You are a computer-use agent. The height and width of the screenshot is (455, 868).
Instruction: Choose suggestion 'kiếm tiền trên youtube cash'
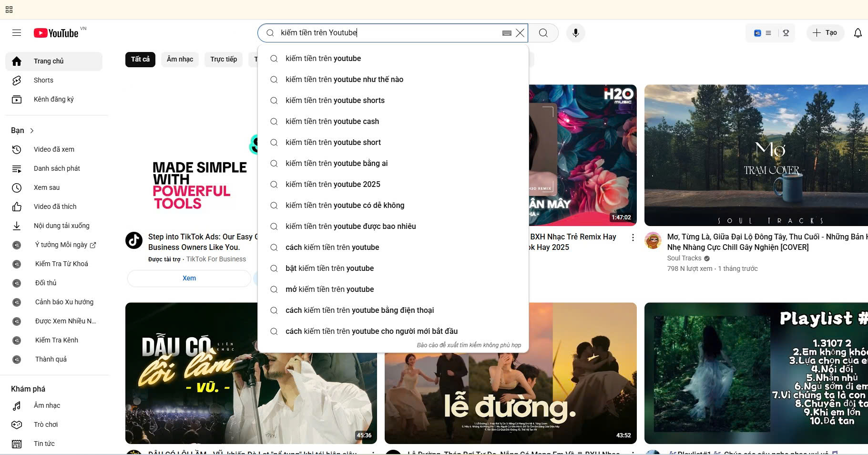point(393,121)
